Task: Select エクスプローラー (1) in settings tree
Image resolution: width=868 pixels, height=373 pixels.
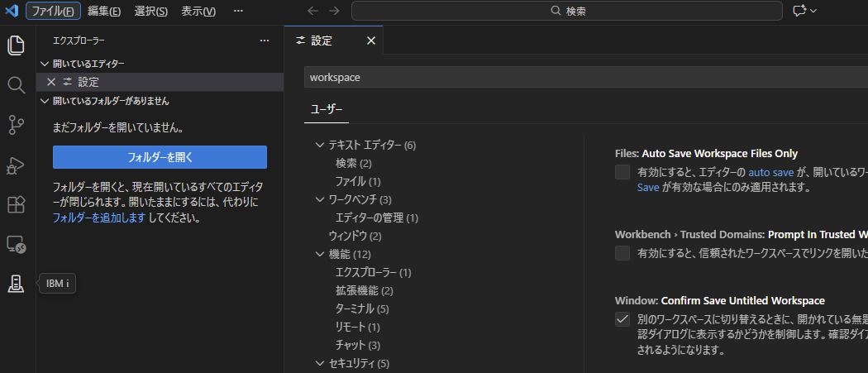Action: point(373,273)
